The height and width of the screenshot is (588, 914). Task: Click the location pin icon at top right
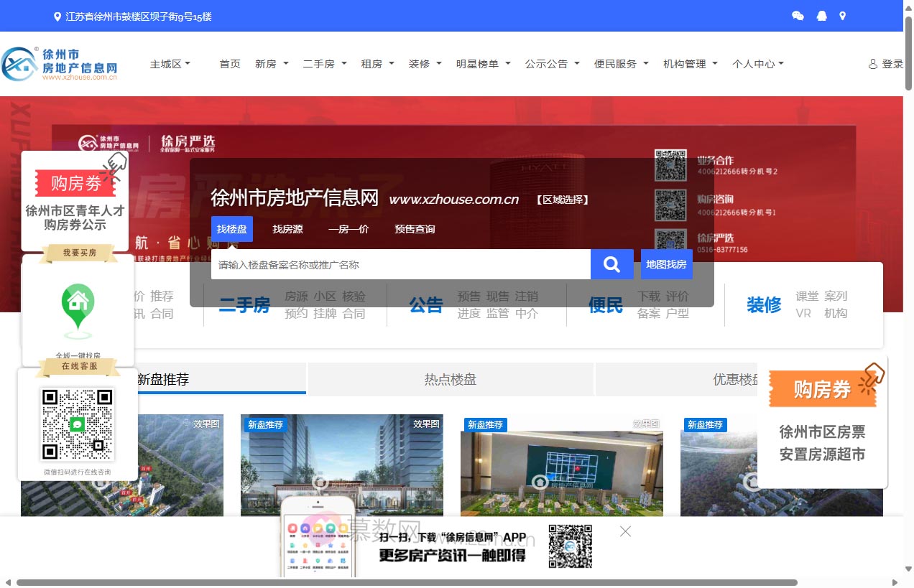[x=842, y=15]
